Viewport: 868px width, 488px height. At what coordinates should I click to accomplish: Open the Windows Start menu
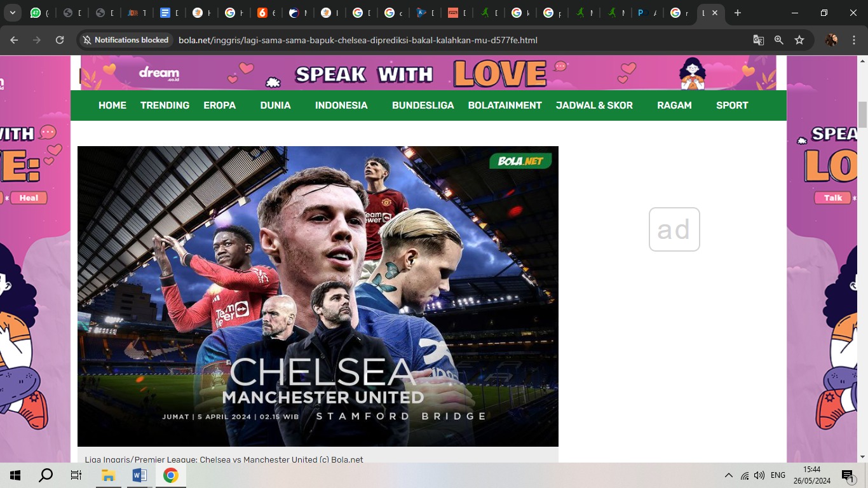(15, 475)
